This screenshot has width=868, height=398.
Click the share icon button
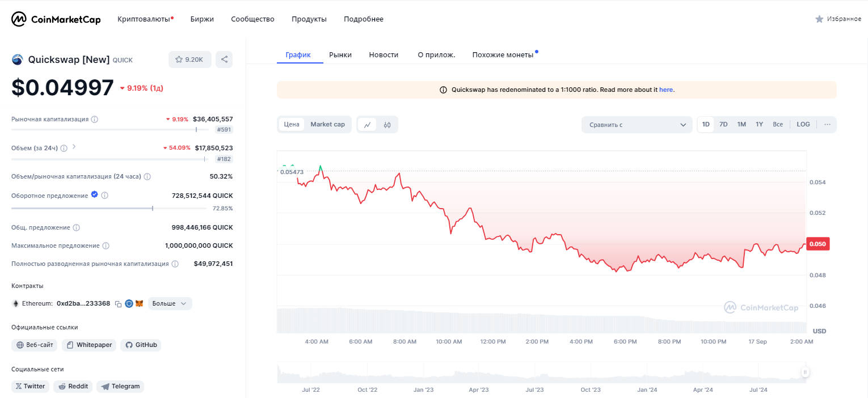(x=224, y=60)
